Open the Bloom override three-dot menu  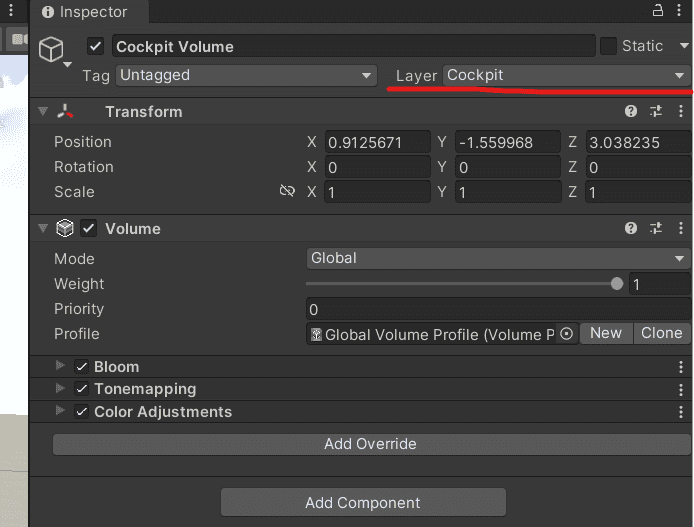click(x=681, y=366)
